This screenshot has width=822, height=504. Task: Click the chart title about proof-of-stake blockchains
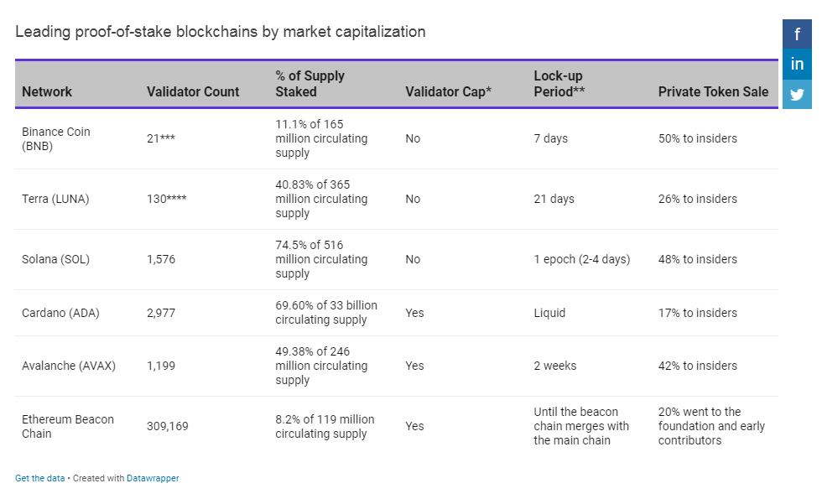tap(220, 32)
